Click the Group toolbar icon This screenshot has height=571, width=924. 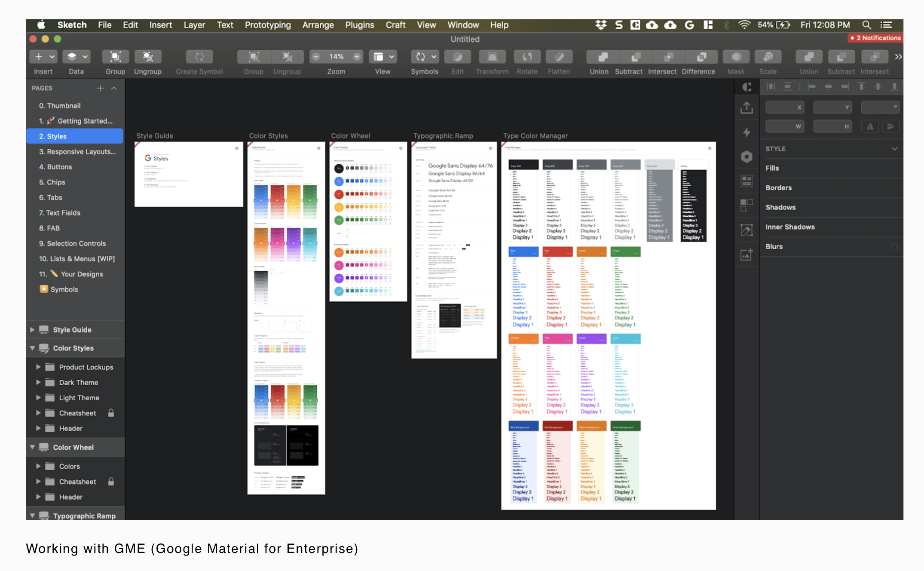[115, 57]
